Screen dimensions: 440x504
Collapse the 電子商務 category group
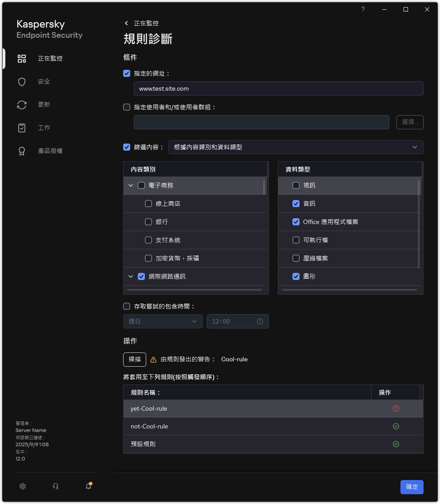click(131, 185)
